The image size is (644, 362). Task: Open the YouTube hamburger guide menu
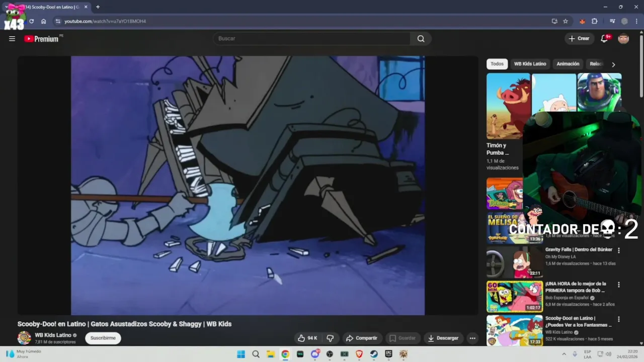12,39
